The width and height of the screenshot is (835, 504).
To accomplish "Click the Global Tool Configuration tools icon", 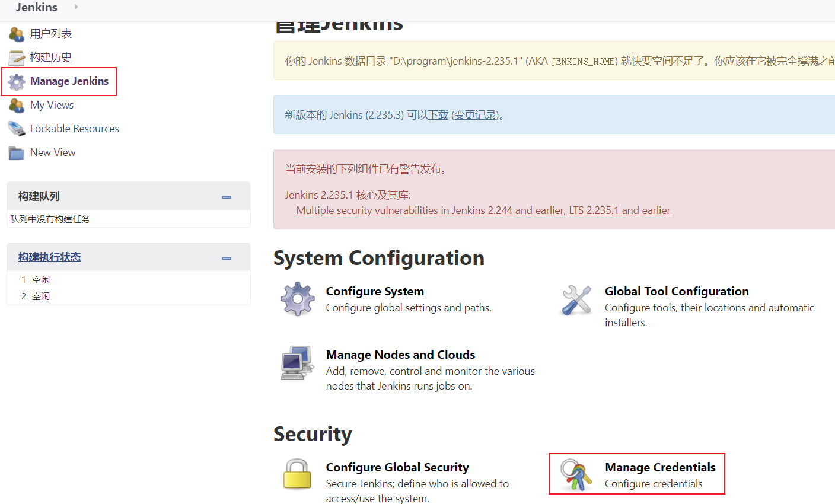I will (x=576, y=299).
